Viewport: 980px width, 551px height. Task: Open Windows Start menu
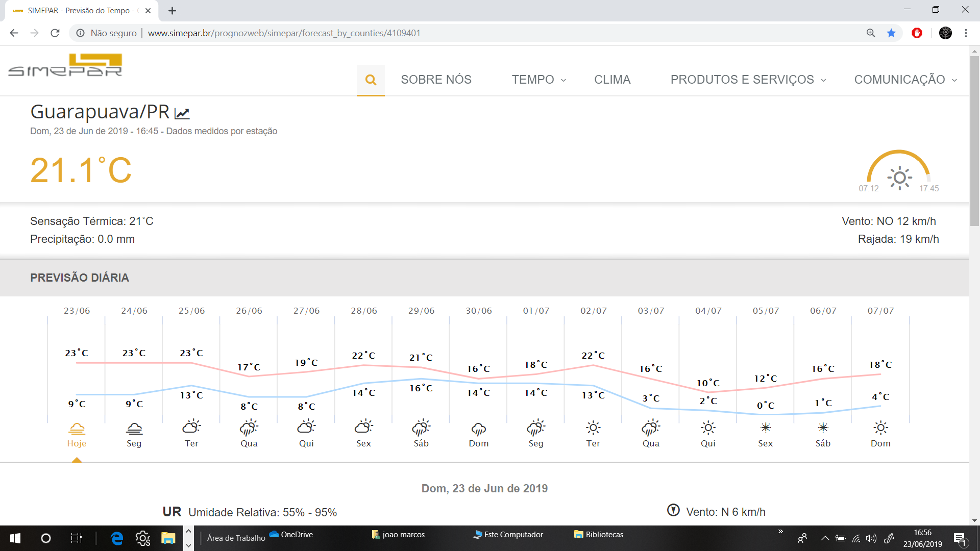15,538
